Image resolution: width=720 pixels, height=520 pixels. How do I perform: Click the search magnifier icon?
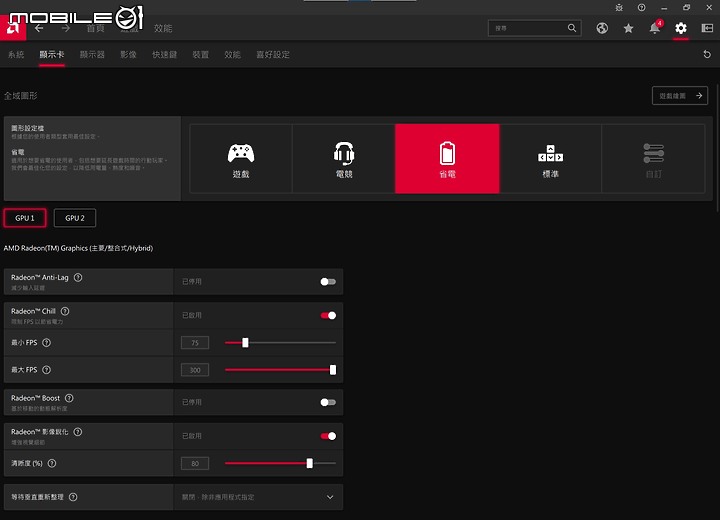click(572, 28)
